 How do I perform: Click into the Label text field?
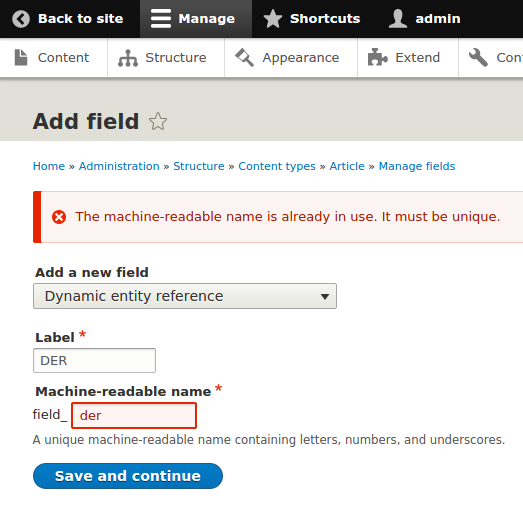click(94, 361)
